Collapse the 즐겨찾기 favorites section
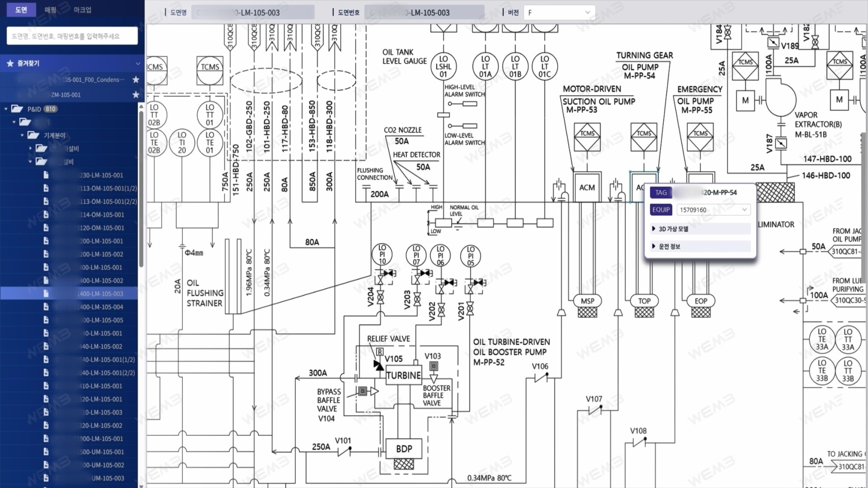Image resolution: width=868 pixels, height=488 pixels. coord(138,64)
